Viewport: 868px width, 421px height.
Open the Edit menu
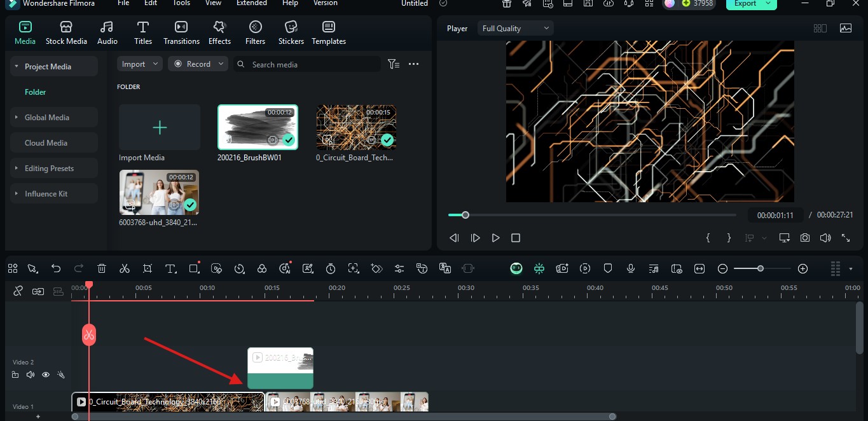(151, 3)
